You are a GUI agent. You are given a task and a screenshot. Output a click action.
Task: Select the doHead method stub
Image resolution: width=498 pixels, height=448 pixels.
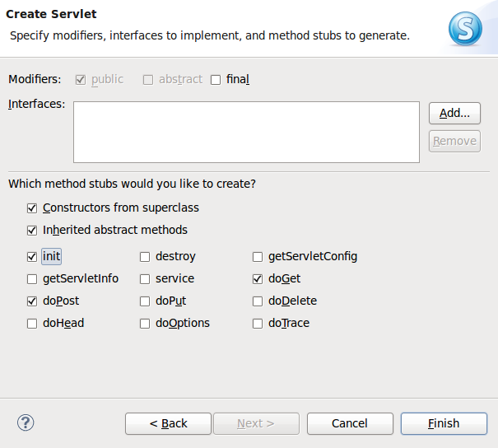pyautogui.click(x=32, y=324)
